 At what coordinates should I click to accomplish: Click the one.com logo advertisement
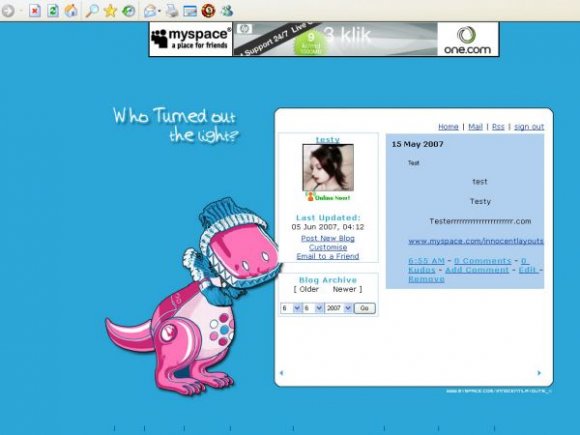coord(468,39)
